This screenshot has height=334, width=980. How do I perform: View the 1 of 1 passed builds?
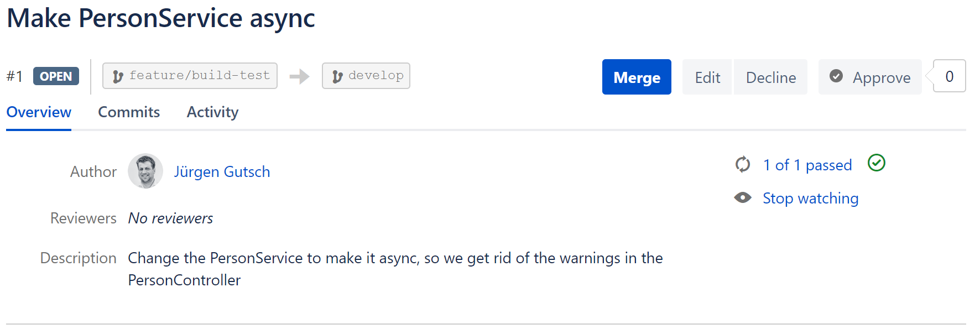tap(807, 165)
